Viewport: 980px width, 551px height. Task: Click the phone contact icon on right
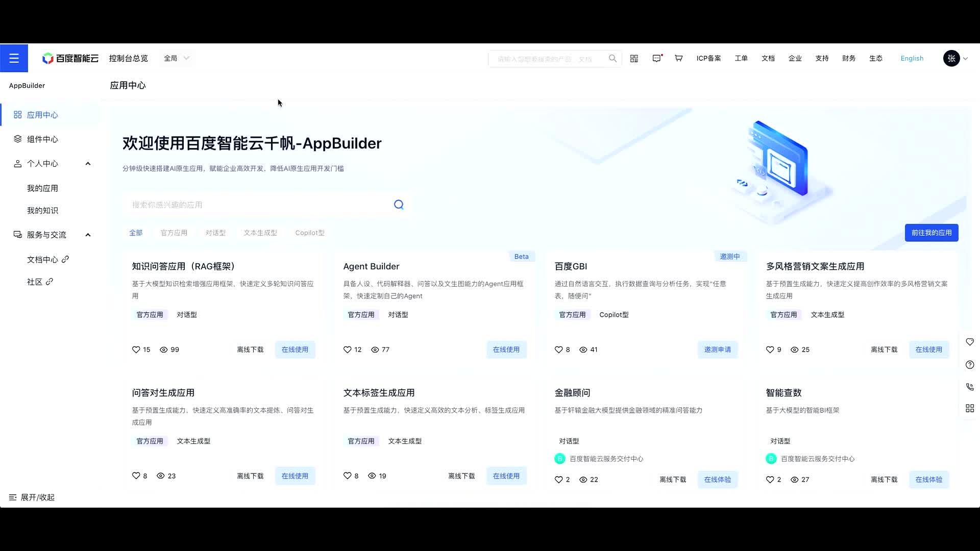coord(970,387)
